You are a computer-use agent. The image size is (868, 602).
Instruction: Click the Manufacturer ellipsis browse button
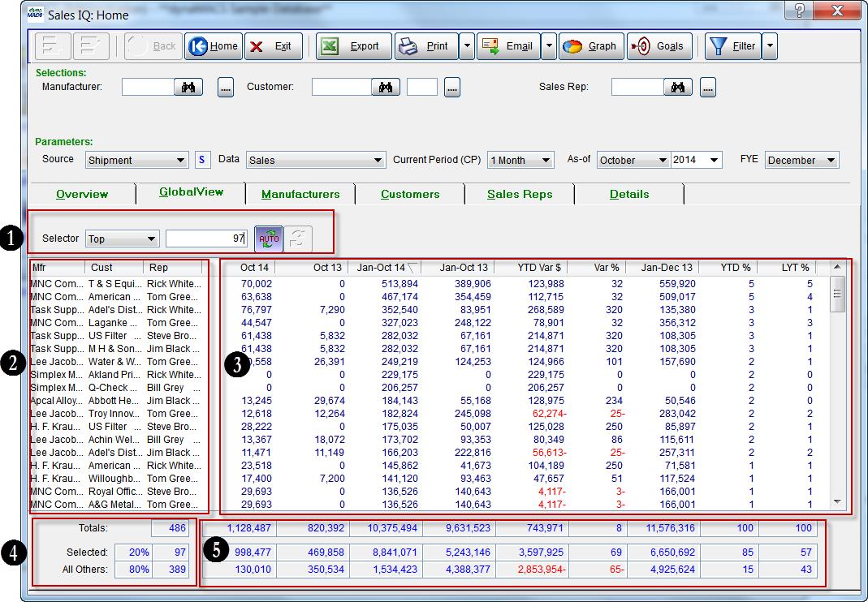(225, 88)
